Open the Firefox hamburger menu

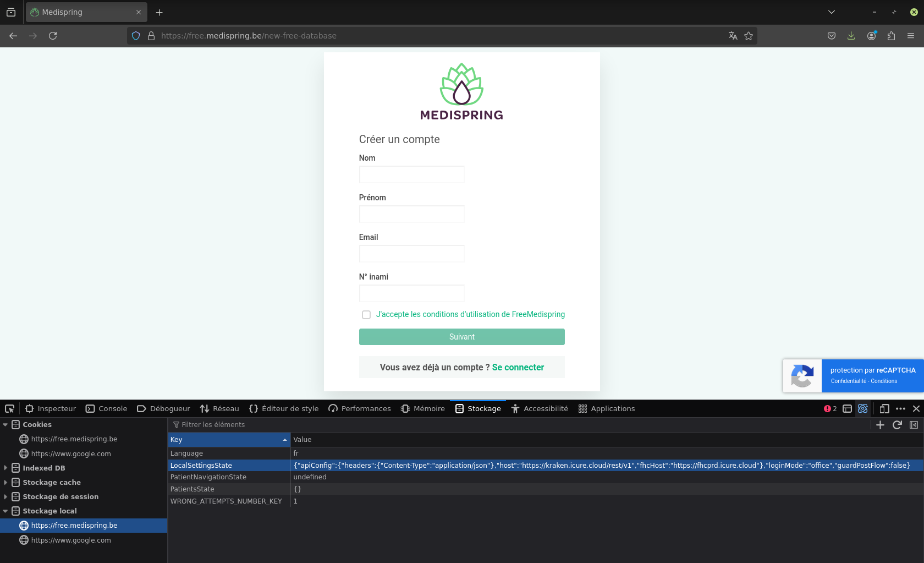911,36
